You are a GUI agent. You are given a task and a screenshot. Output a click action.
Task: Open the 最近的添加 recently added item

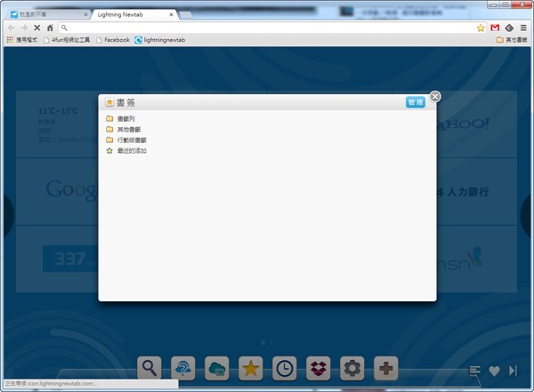coord(126,151)
